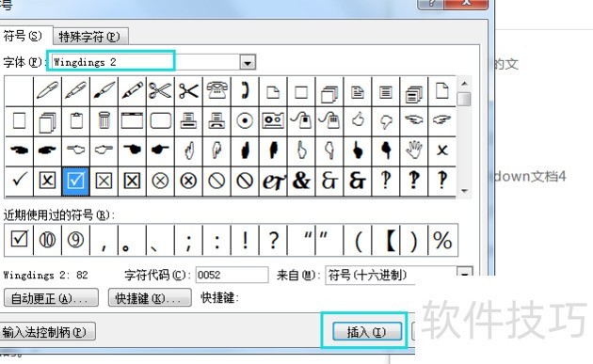
Task: Select the trash can symbol
Action: (x=104, y=120)
